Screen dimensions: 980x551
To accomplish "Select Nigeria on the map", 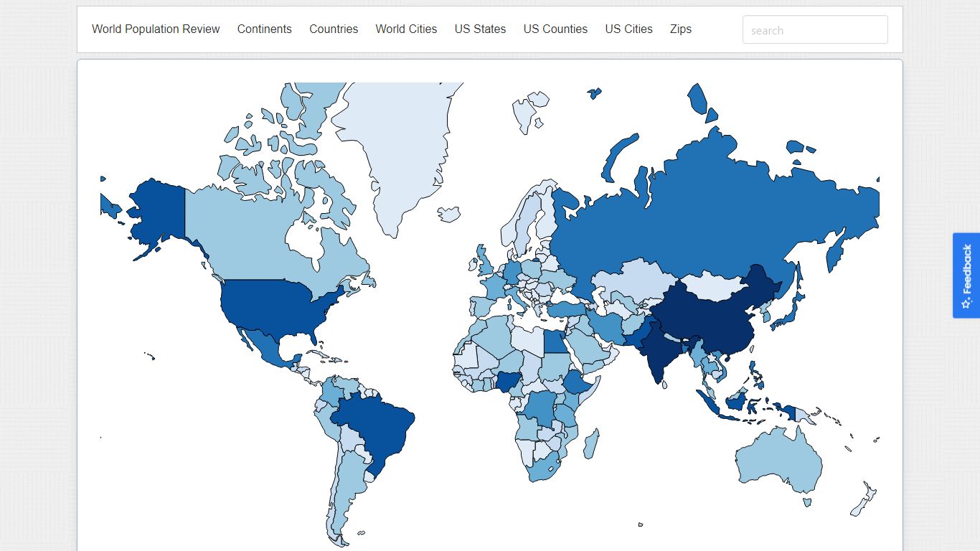I will click(507, 382).
